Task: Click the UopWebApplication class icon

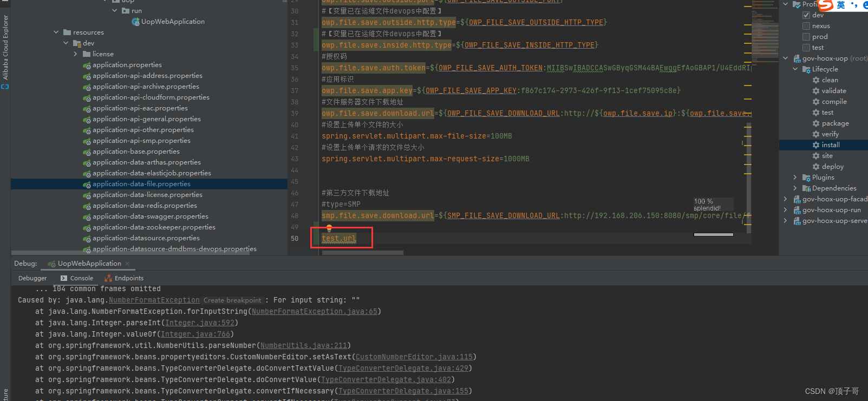Action: pyautogui.click(x=135, y=22)
